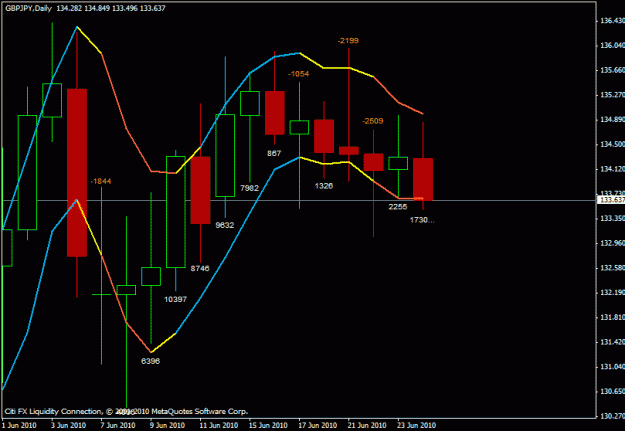Click the 132.960 price level on scale
This screenshot has width=625, height=431.
coord(612,243)
